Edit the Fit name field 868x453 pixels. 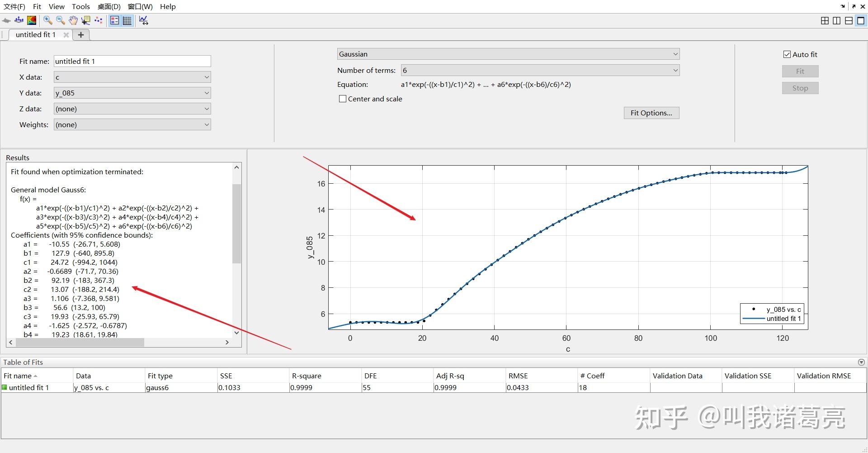[131, 61]
